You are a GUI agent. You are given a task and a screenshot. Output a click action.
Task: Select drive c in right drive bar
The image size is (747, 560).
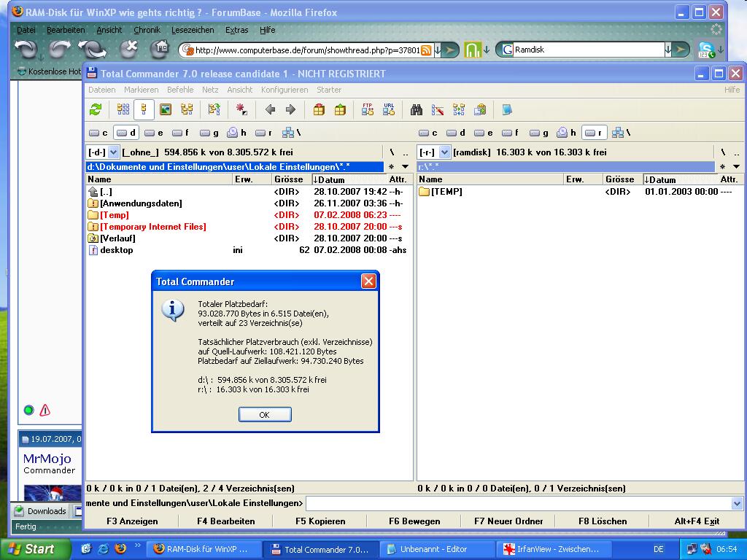(x=427, y=133)
